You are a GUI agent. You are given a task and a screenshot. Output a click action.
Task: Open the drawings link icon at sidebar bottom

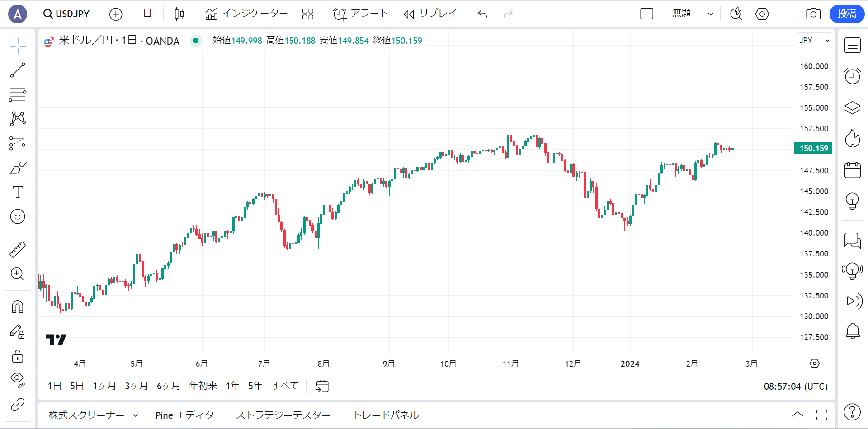tap(18, 405)
